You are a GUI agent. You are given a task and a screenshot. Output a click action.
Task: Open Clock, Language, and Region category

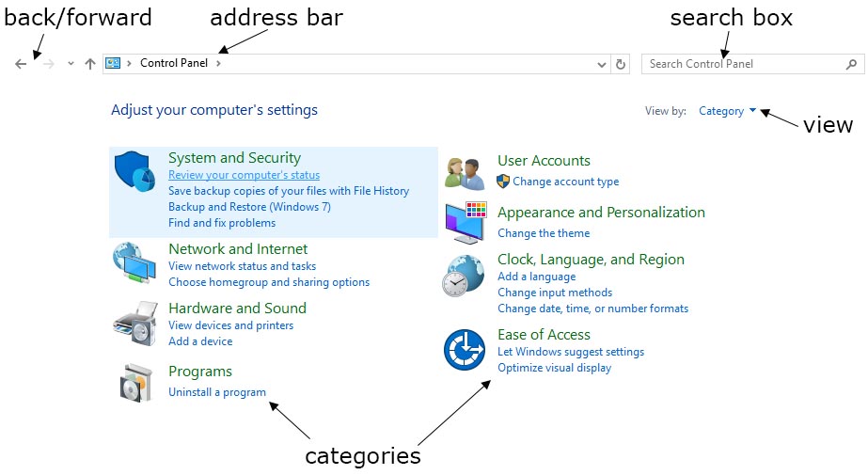tap(591, 260)
